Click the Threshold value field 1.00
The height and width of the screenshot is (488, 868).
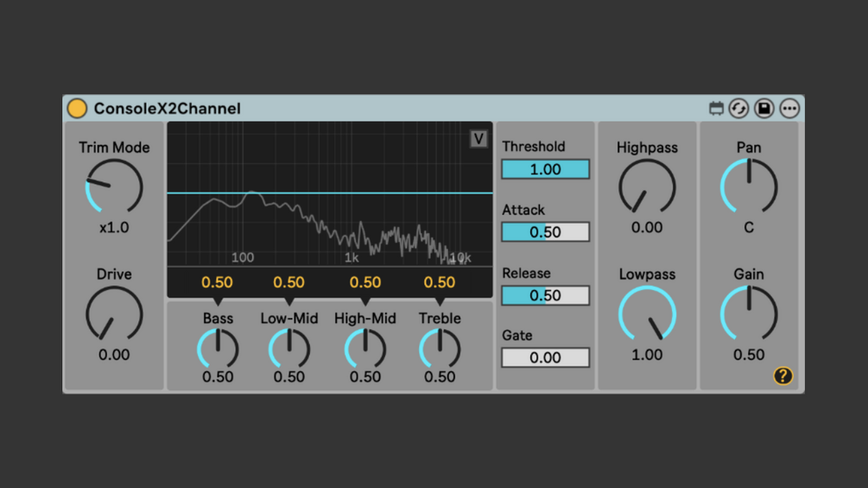click(545, 169)
